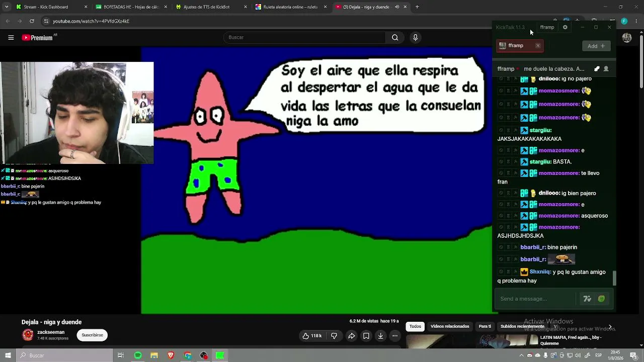Save the video with the bookmark icon
Screen dimensions: 644x362
[366, 336]
